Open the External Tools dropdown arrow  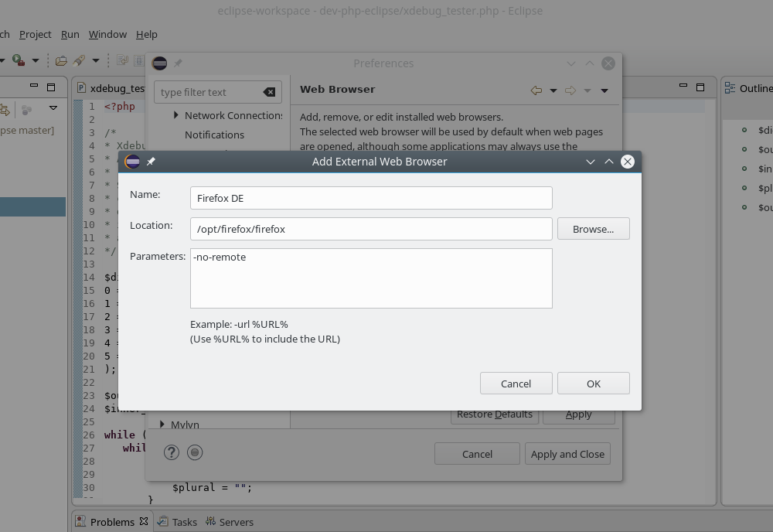click(x=36, y=60)
